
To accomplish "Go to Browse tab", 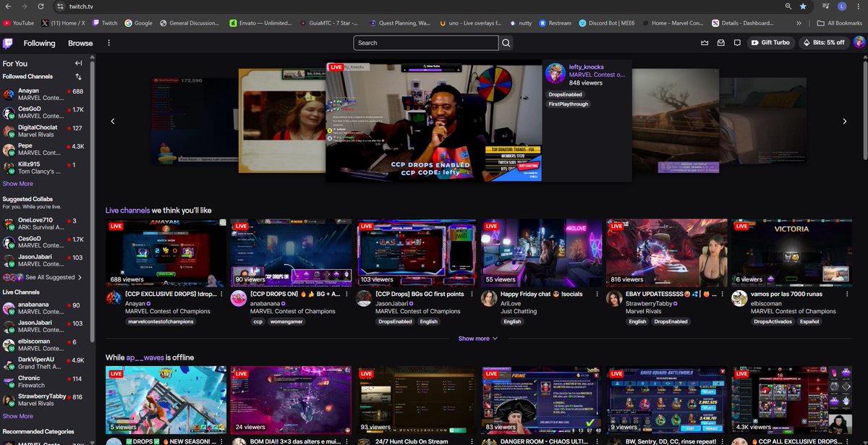I will pos(80,43).
